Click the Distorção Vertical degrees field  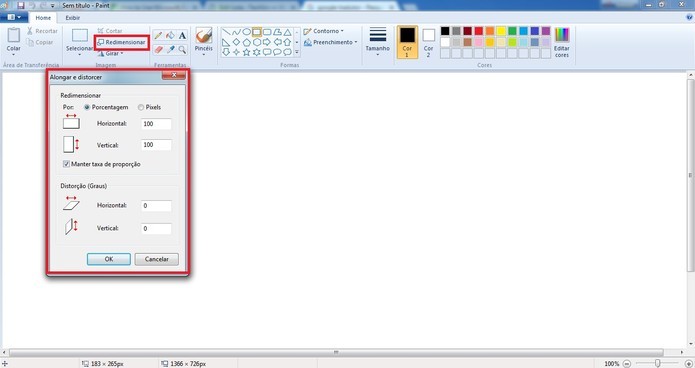tap(156, 229)
